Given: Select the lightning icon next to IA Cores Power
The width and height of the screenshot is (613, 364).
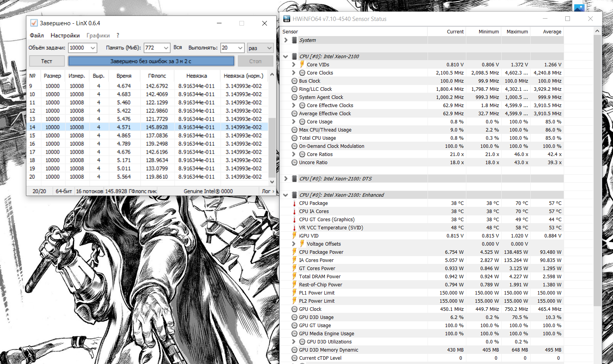Looking at the screenshot, I should tap(294, 260).
